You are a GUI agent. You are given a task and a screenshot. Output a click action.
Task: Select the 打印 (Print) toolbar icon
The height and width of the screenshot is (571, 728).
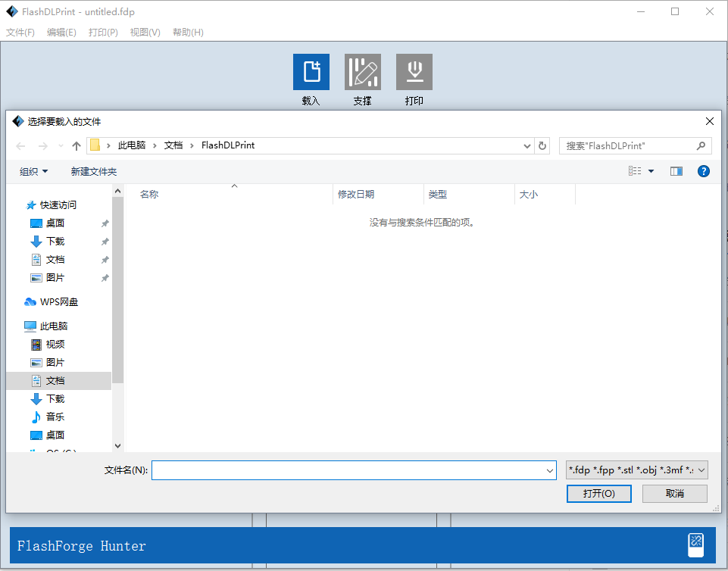pos(414,72)
